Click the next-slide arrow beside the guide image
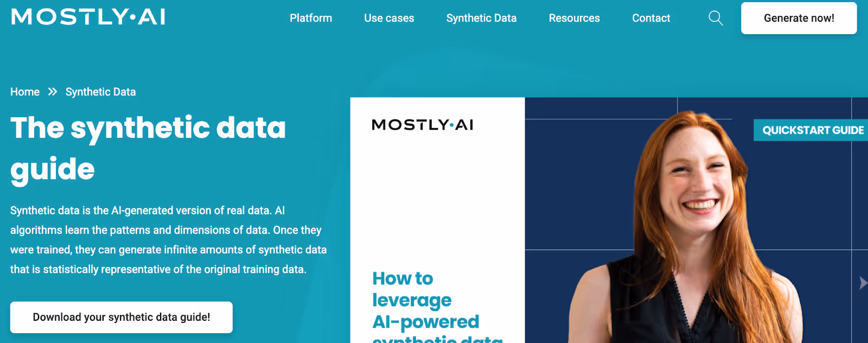This screenshot has height=343, width=868. (863, 283)
